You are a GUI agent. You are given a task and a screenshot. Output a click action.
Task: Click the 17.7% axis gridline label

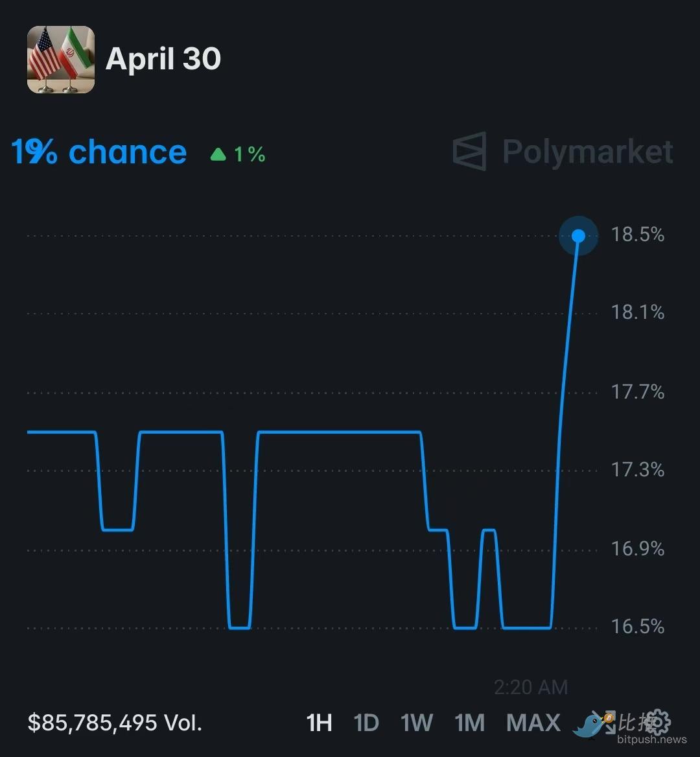coord(638,391)
